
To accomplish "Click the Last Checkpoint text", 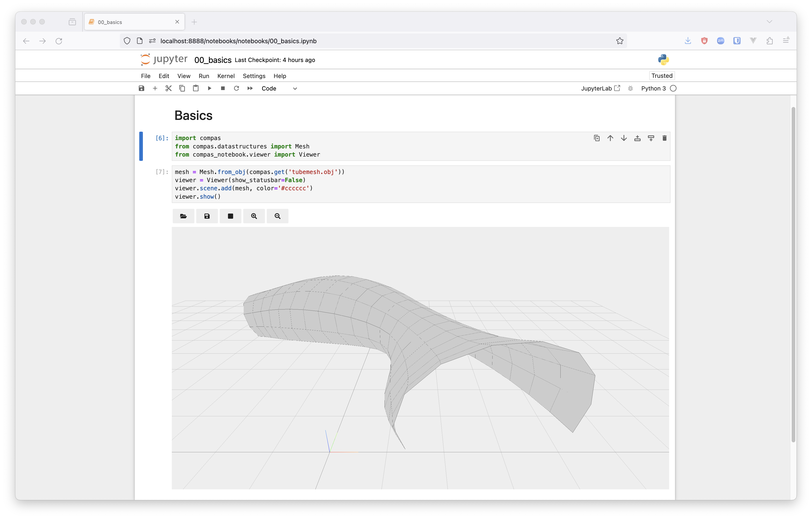I will pos(275,60).
